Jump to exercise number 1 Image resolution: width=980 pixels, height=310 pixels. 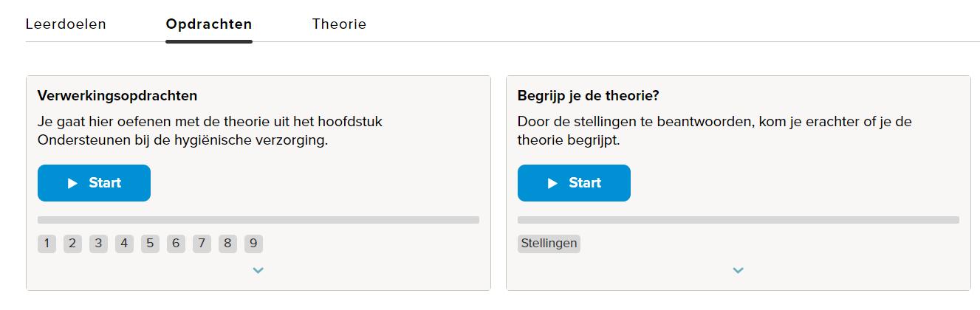(47, 244)
